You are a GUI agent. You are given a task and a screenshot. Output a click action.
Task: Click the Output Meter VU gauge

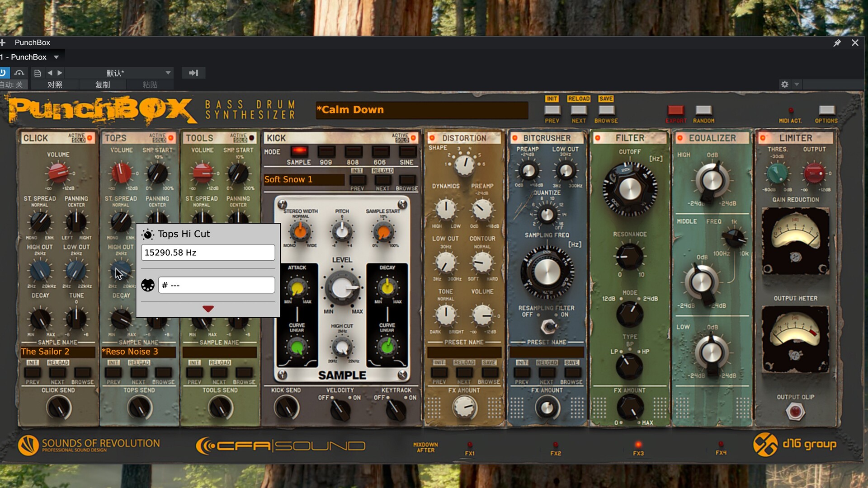[795, 339]
